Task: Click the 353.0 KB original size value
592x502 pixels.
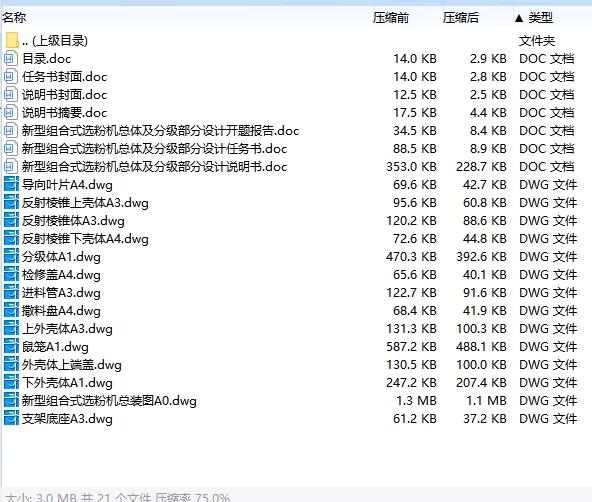Action: point(411,166)
